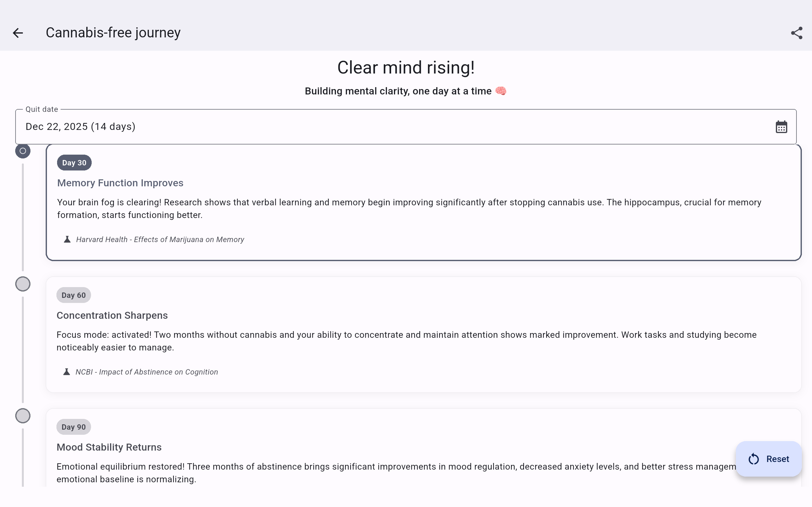
Task: Click the back arrow icon
Action: (18, 33)
